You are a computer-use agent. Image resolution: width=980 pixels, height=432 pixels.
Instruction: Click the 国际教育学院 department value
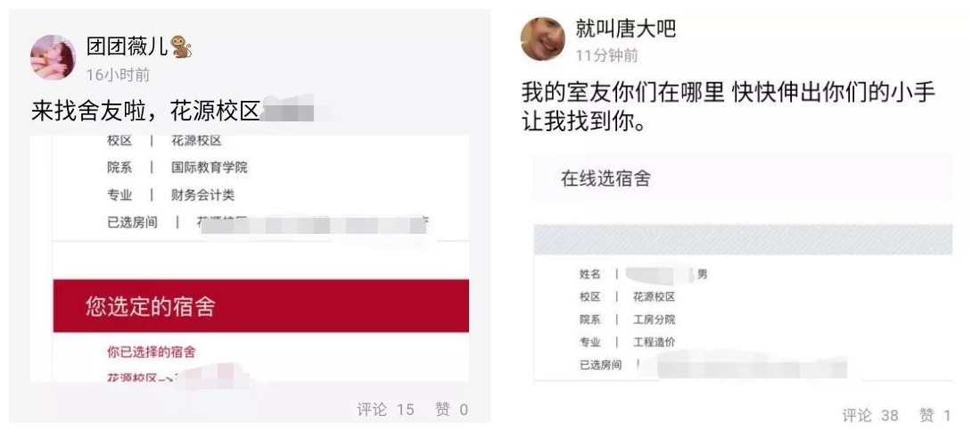(x=210, y=168)
